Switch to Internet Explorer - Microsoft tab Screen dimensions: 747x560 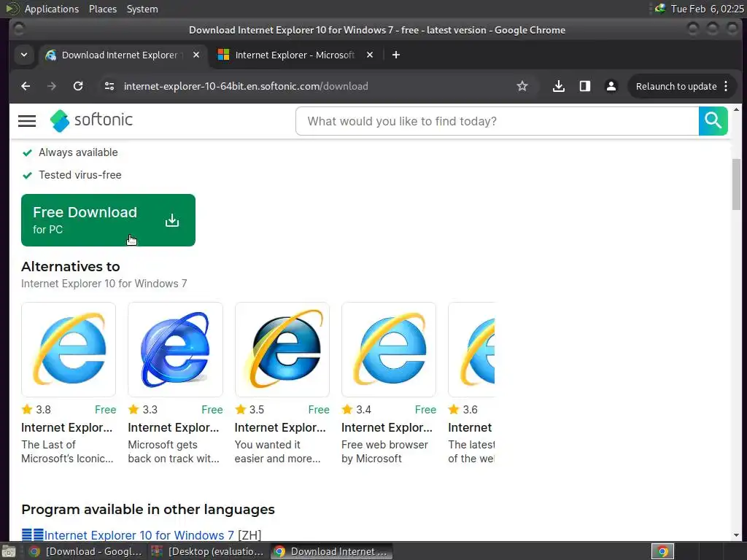click(295, 55)
